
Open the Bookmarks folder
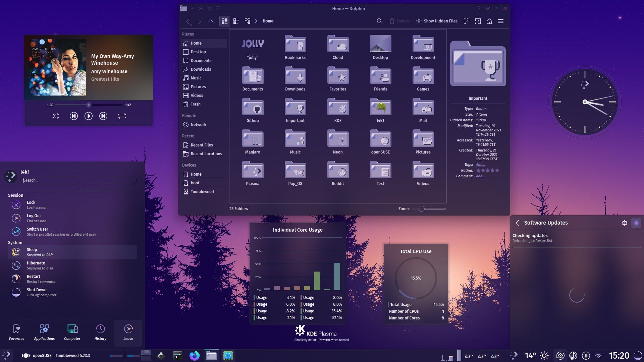click(295, 48)
